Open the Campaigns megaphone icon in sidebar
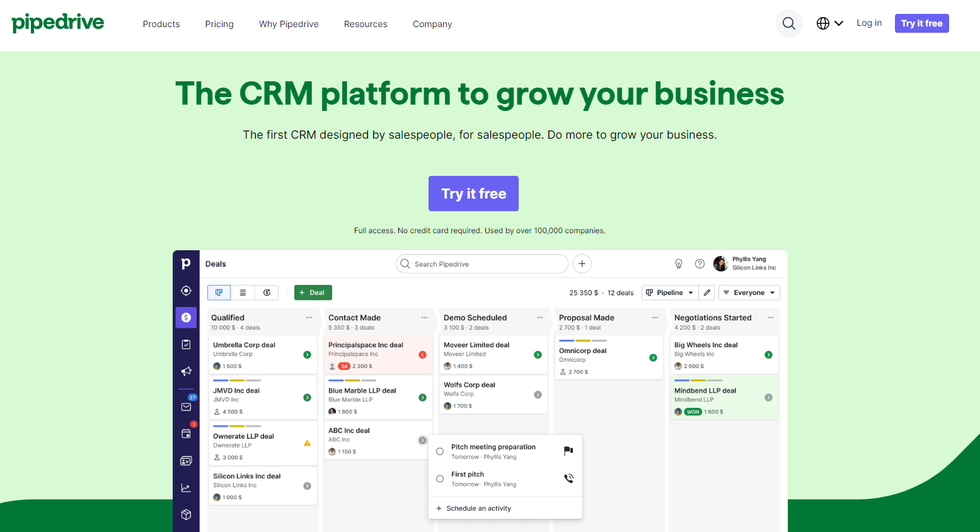The width and height of the screenshot is (980, 532). [186, 371]
